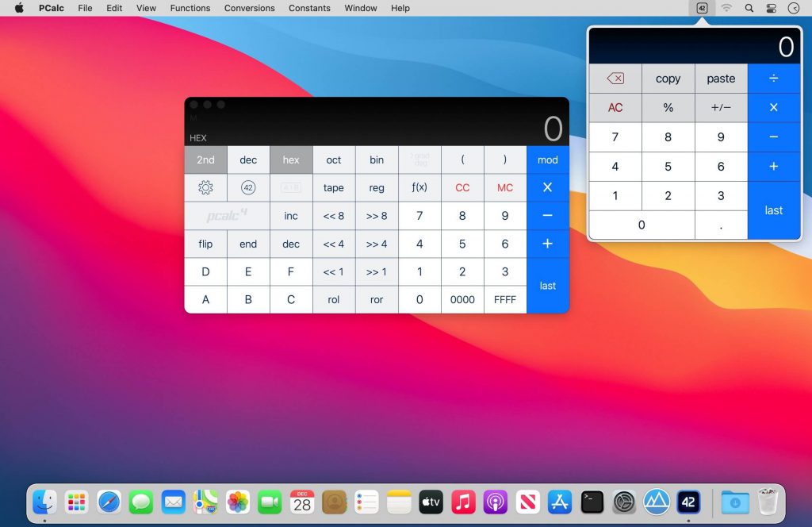Open the tape view
This screenshot has height=527, width=812.
[x=333, y=187]
